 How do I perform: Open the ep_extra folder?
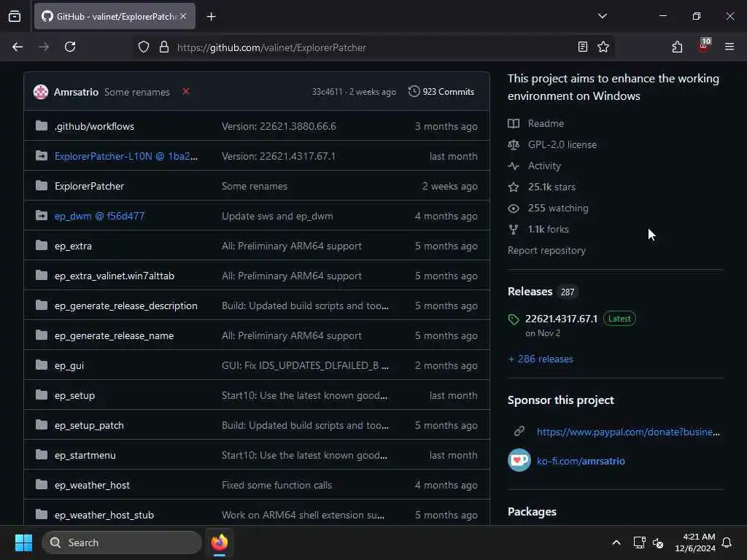pyautogui.click(x=74, y=246)
